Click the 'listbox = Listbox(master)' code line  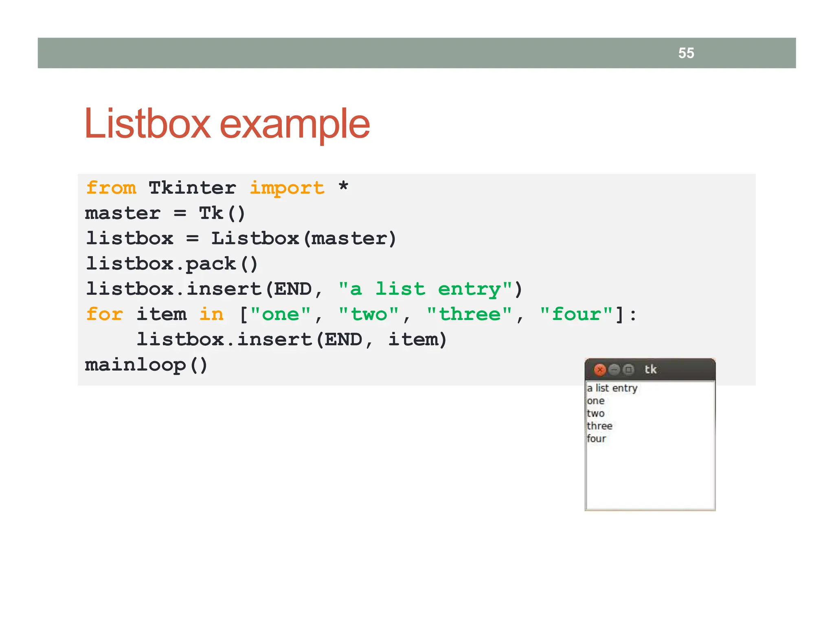241,239
